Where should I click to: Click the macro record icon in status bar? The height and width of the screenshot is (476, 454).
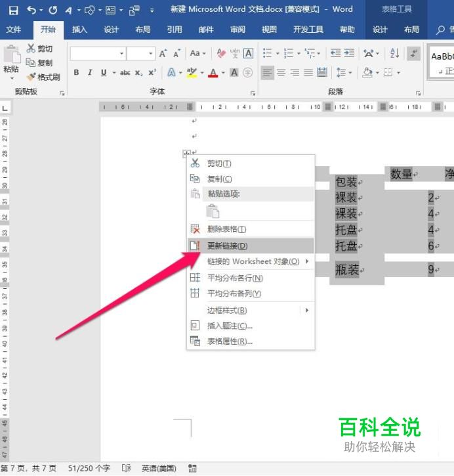(x=192, y=468)
